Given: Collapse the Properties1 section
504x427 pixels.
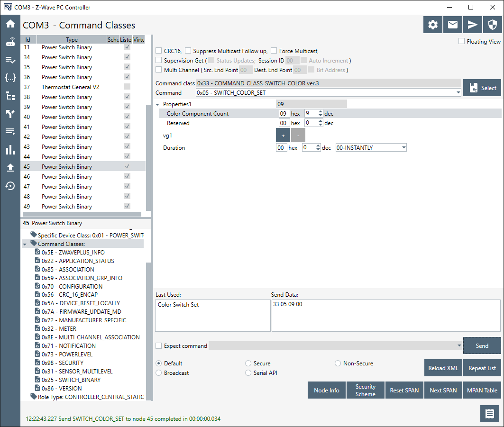Looking at the screenshot, I should [158, 104].
